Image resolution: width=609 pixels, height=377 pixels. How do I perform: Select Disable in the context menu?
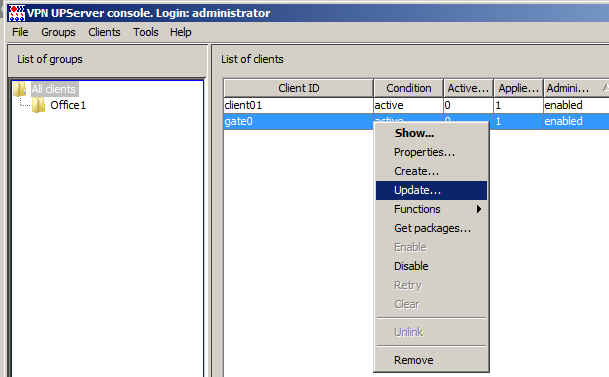click(x=431, y=266)
